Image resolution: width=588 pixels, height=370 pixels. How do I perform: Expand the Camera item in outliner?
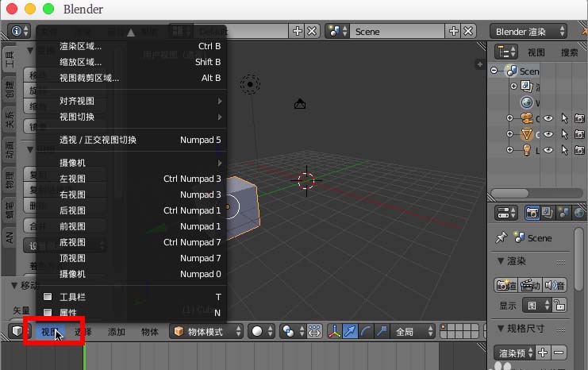pyautogui.click(x=509, y=118)
